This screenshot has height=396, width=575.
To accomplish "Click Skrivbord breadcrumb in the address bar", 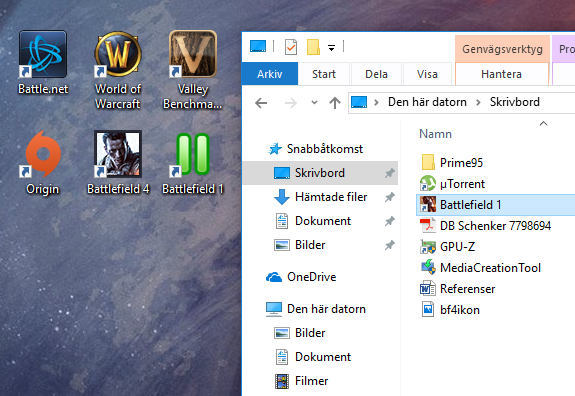I will pos(514,102).
